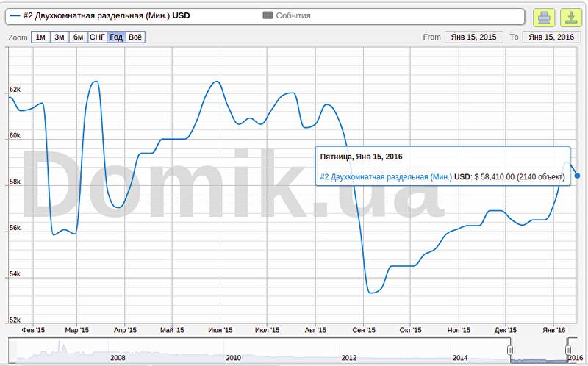Click the 62k y-axis label
Viewport: 588px width, 366px height.
(15, 89)
